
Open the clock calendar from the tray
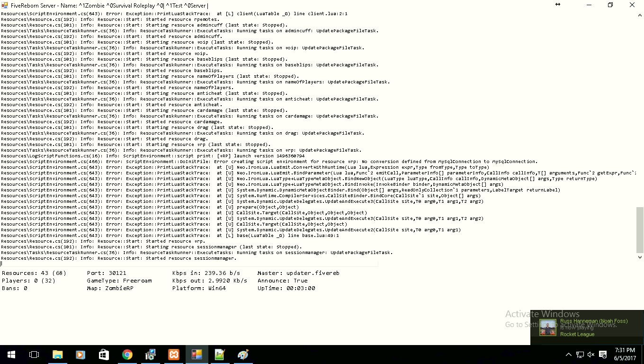[x=626, y=355]
